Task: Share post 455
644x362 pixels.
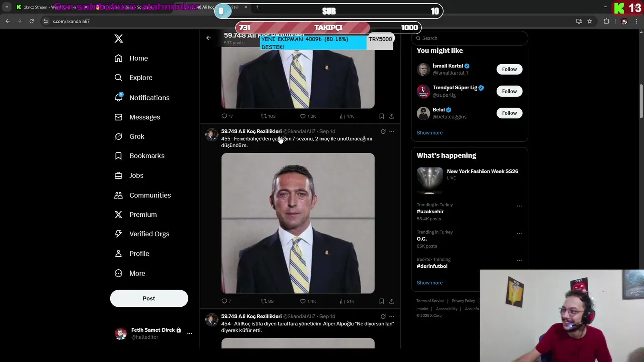Action: pyautogui.click(x=392, y=301)
